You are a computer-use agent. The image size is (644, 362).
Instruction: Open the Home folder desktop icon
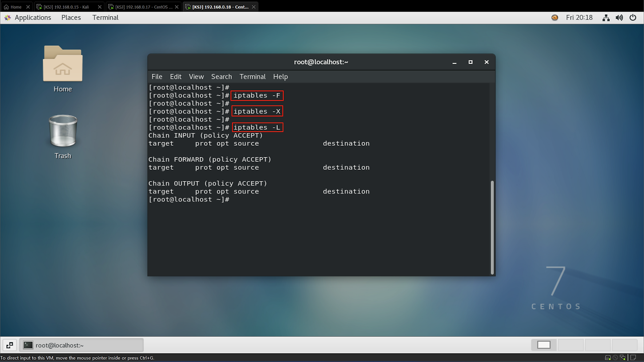(62, 68)
